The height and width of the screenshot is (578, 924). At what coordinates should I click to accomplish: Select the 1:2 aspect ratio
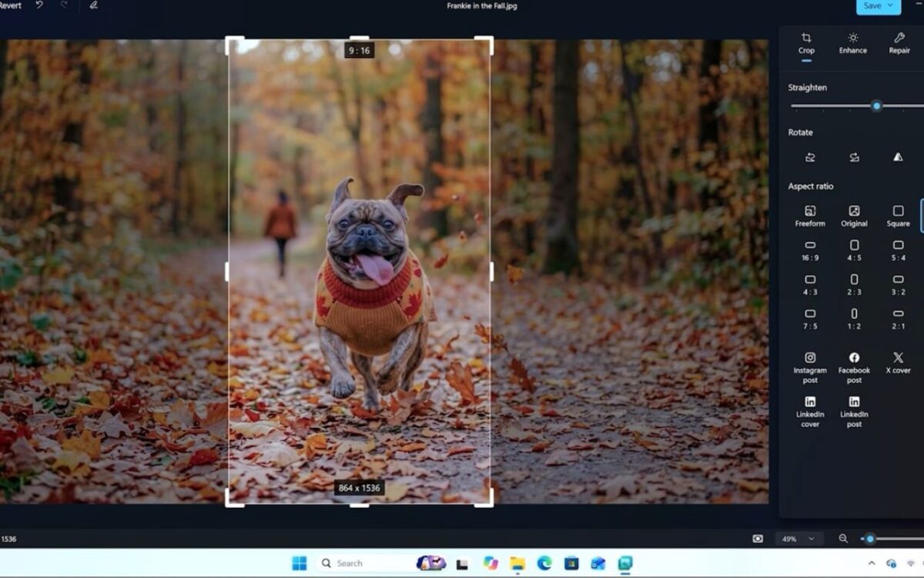click(x=854, y=319)
